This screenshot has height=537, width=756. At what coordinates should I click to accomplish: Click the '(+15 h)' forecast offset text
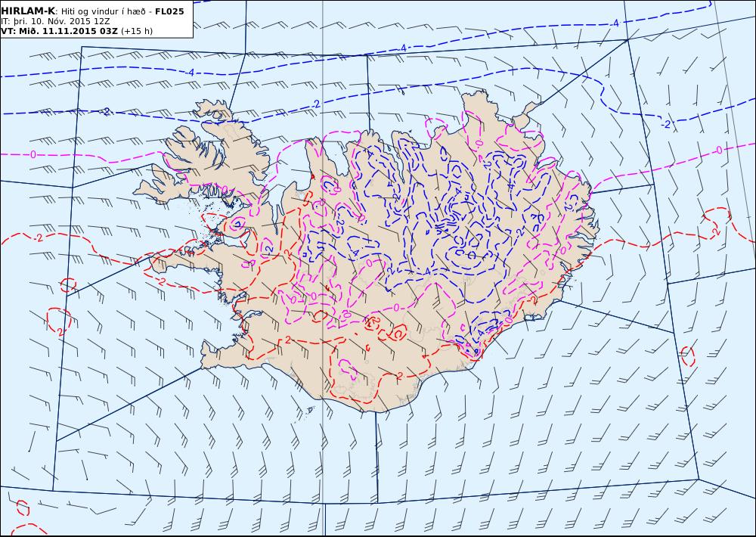[x=136, y=31]
